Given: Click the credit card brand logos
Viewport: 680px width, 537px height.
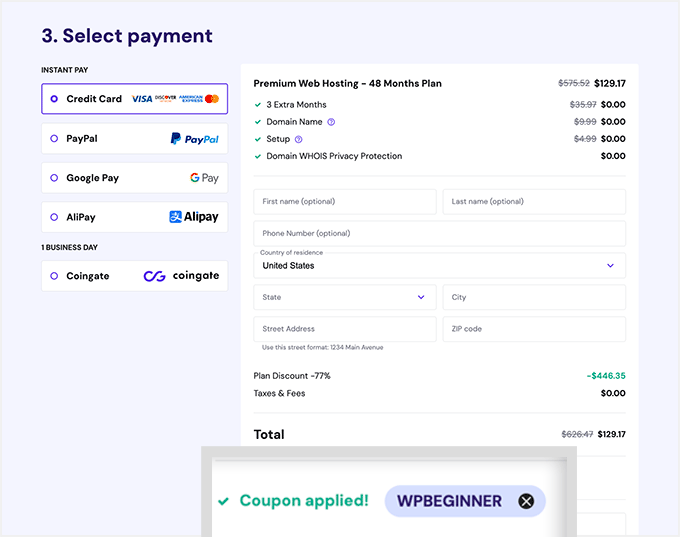Looking at the screenshot, I should tap(175, 99).
